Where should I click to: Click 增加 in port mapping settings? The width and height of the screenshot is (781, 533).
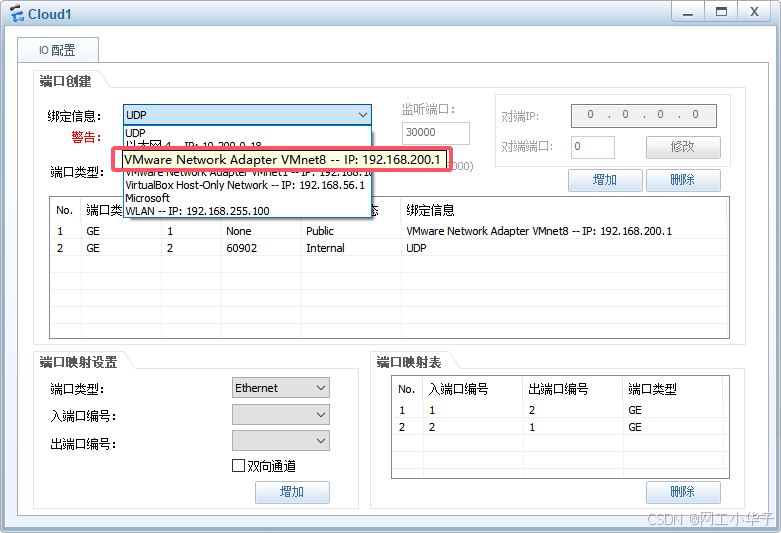[292, 492]
